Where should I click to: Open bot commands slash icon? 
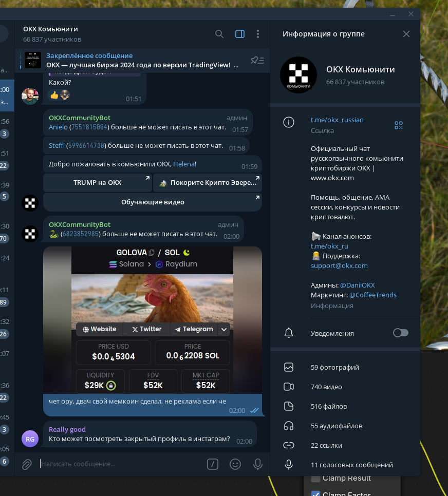(213, 464)
